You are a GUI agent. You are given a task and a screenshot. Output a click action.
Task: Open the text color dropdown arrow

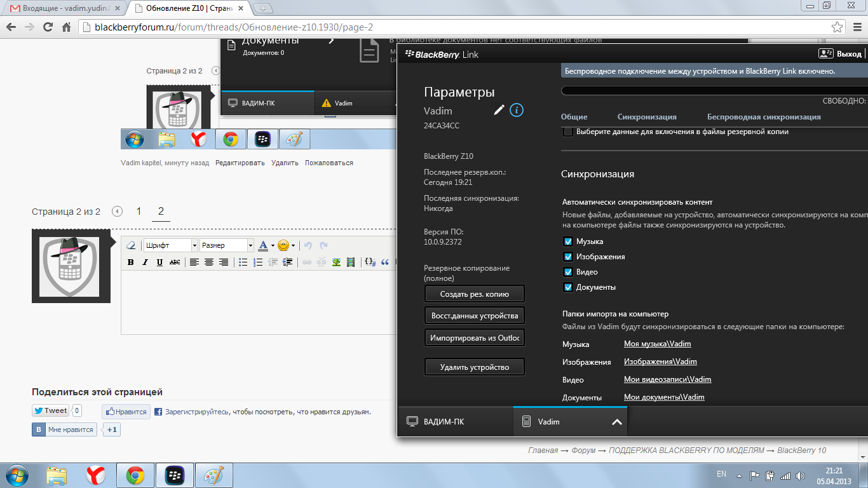(x=273, y=245)
